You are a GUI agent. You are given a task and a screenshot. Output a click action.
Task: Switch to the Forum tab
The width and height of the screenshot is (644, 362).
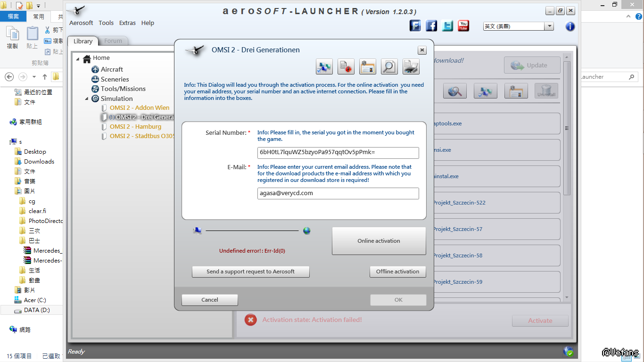113,41
